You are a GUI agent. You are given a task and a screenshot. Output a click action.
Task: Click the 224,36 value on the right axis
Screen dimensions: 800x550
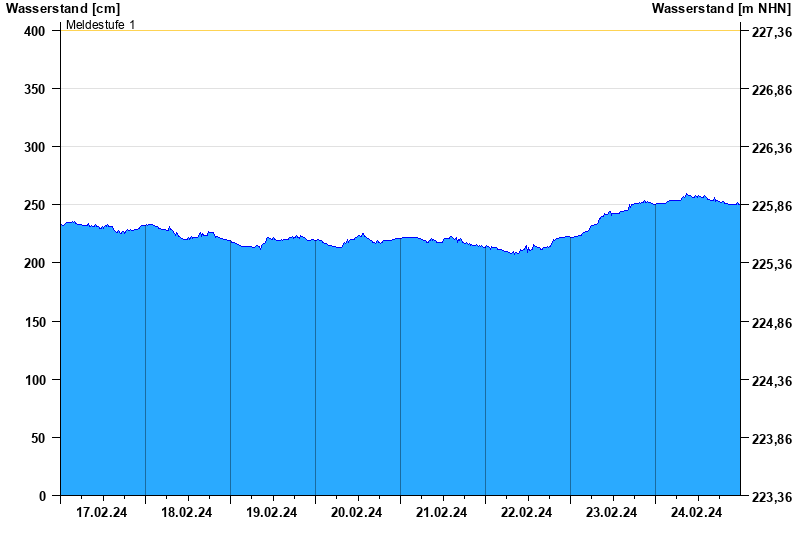pyautogui.click(x=771, y=381)
